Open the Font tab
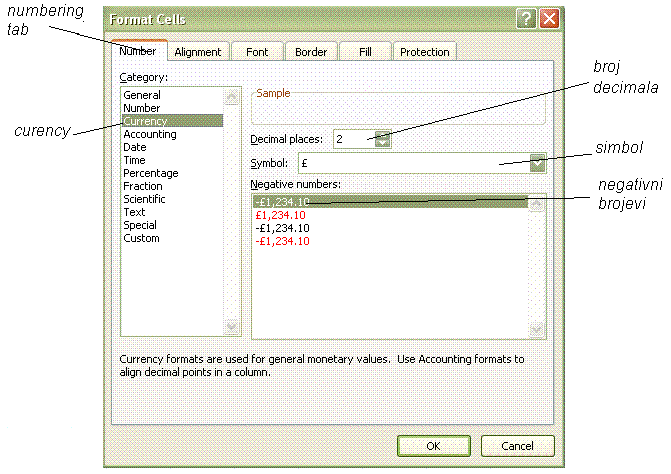671x474 pixels. tap(257, 52)
